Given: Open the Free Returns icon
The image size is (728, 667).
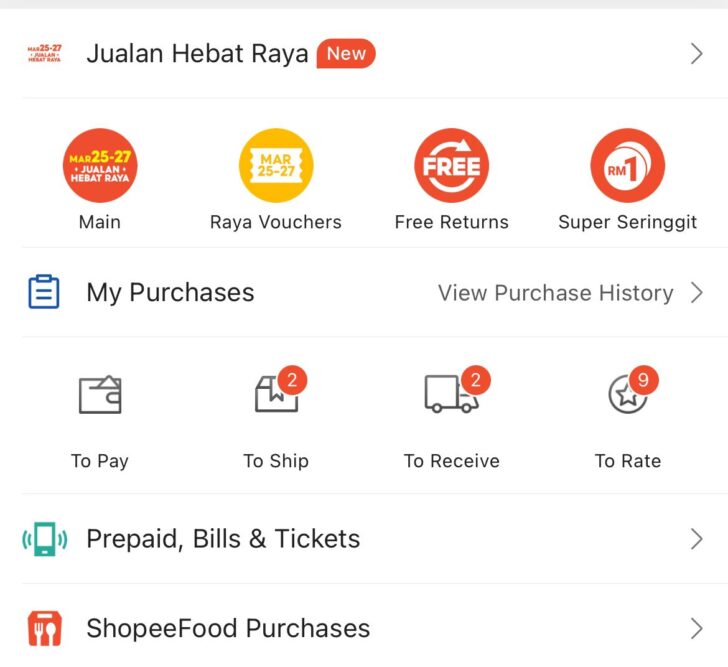Looking at the screenshot, I should click(452, 166).
